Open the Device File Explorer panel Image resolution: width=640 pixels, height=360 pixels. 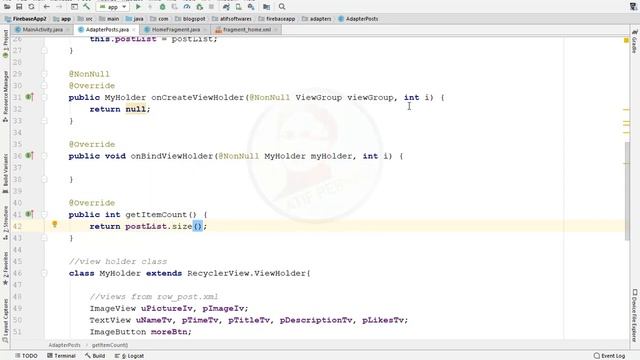click(x=634, y=315)
